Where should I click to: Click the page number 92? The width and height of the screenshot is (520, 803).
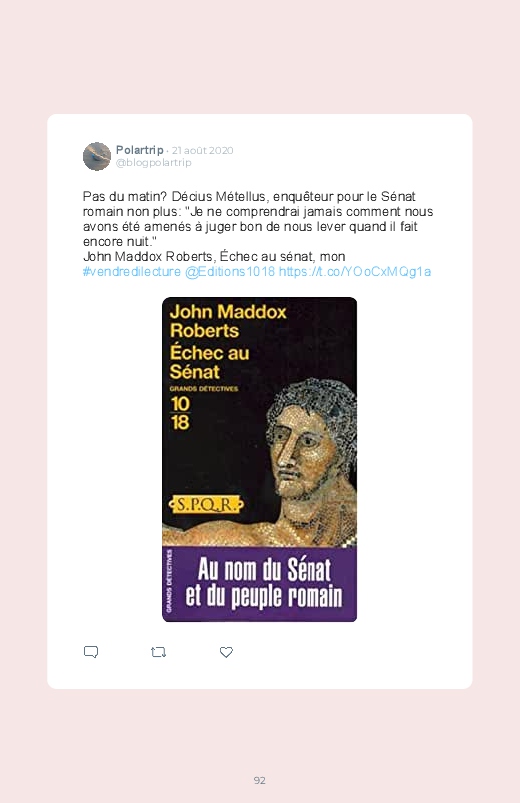260,780
